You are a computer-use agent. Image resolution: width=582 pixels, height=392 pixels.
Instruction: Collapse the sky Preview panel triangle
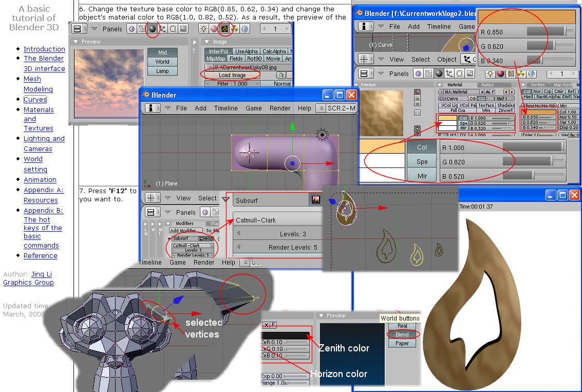tap(76, 42)
